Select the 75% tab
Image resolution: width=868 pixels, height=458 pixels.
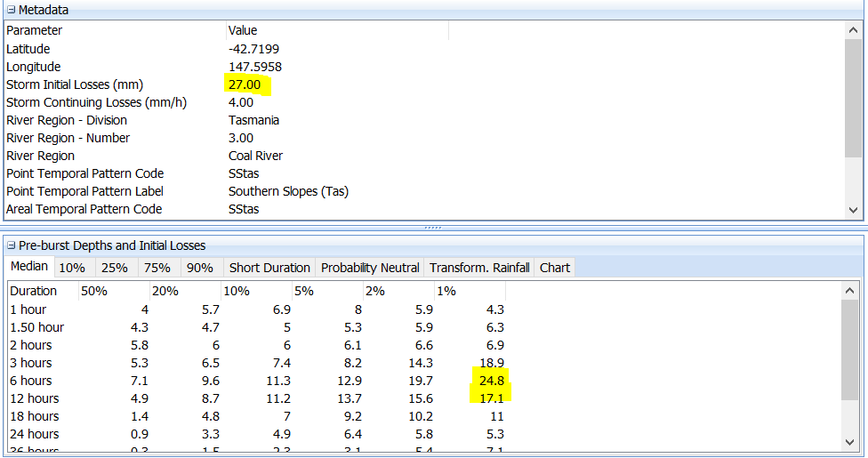(x=157, y=268)
